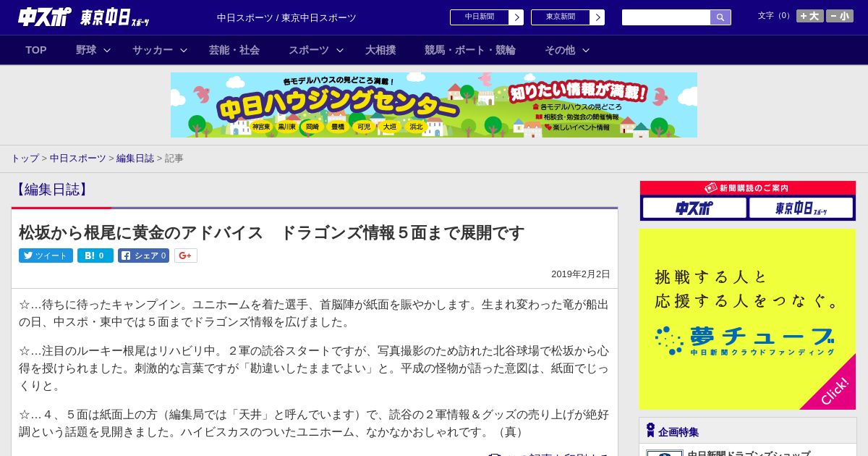Screen dimensions: 868x456
Task: Click the 東京中日スポーツ logo in header
Action: (115, 17)
